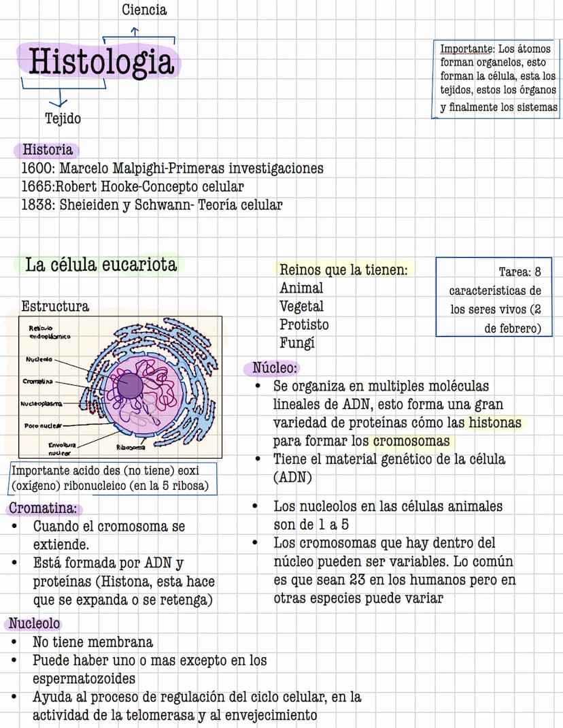
Task: Select the word Vegetal in kingdoms list
Action: pos(301,306)
